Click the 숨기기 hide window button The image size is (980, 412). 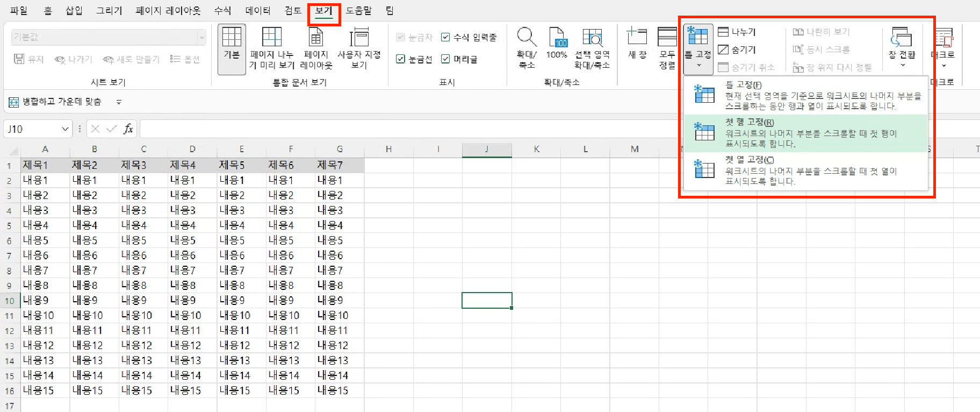pos(737,49)
